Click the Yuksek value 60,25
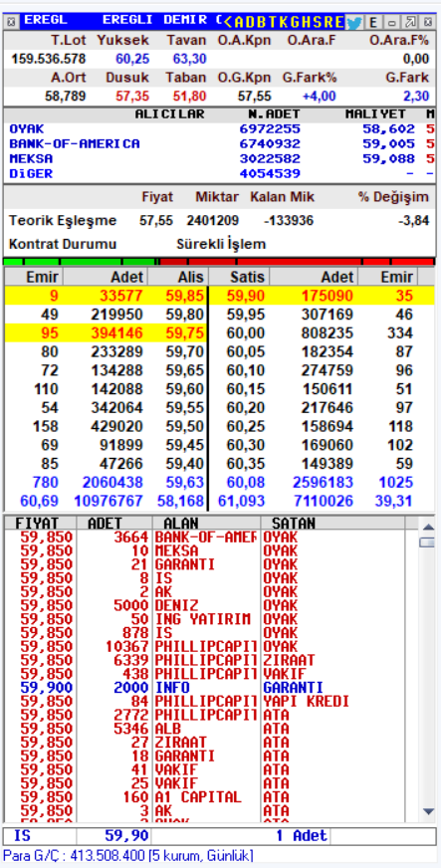 point(132,60)
